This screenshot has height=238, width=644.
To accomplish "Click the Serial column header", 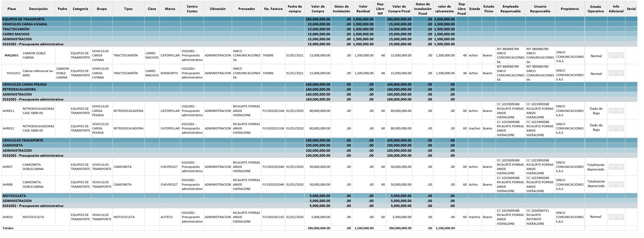I will pyautogui.click(x=631, y=9).
